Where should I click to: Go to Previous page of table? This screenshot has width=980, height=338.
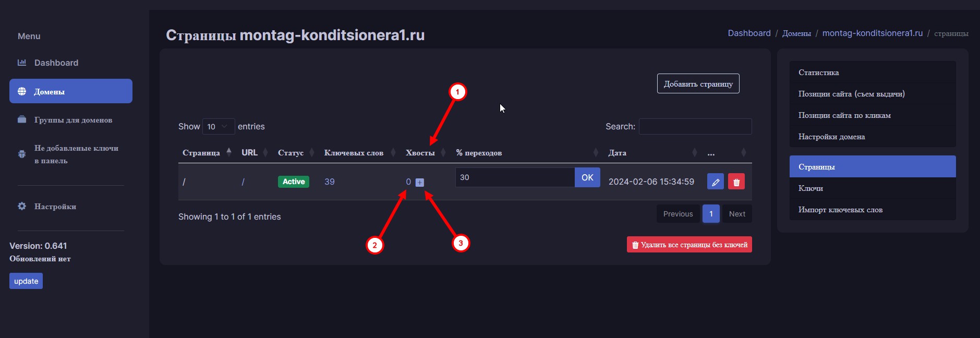(678, 214)
